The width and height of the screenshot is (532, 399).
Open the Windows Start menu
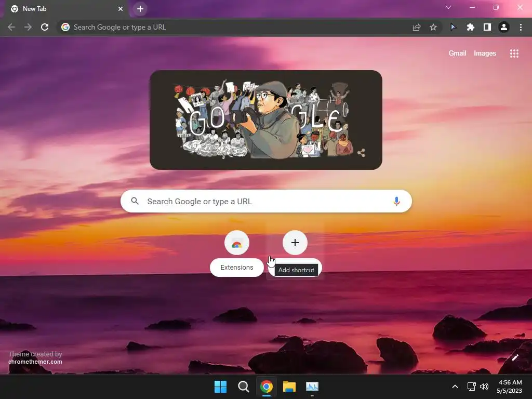(x=220, y=387)
